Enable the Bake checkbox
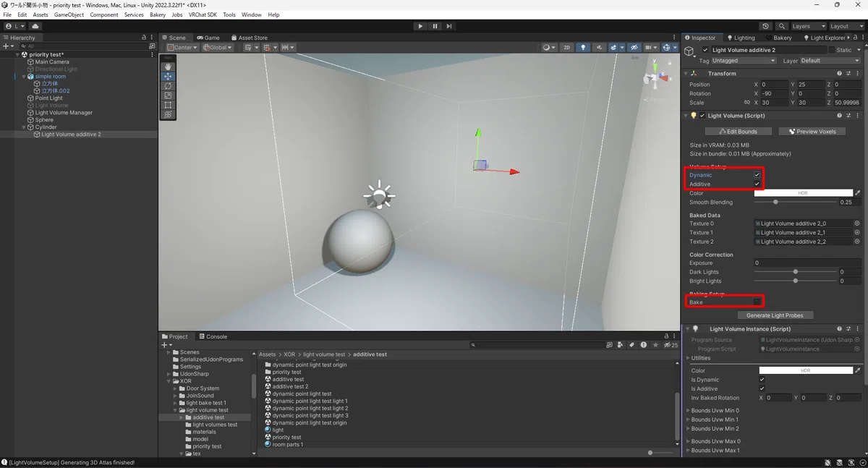The width and height of the screenshot is (868, 468). 757,302
